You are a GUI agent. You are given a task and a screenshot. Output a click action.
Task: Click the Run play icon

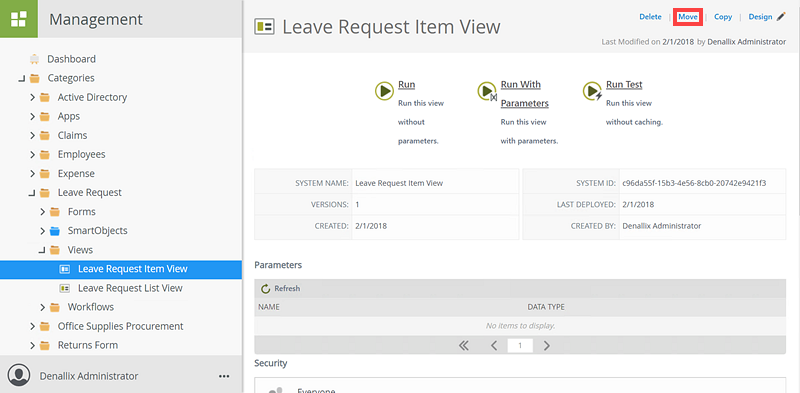[384, 91]
